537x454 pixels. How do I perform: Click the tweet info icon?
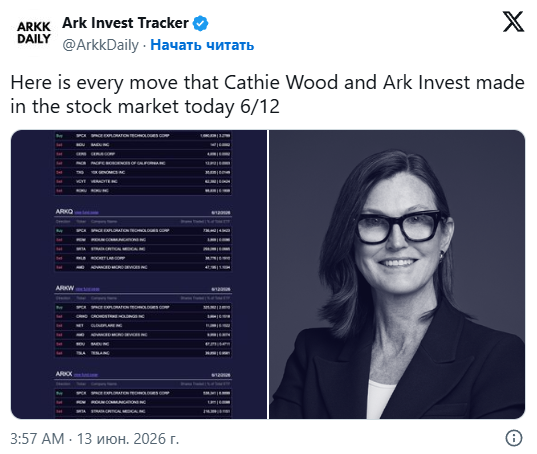(514, 438)
